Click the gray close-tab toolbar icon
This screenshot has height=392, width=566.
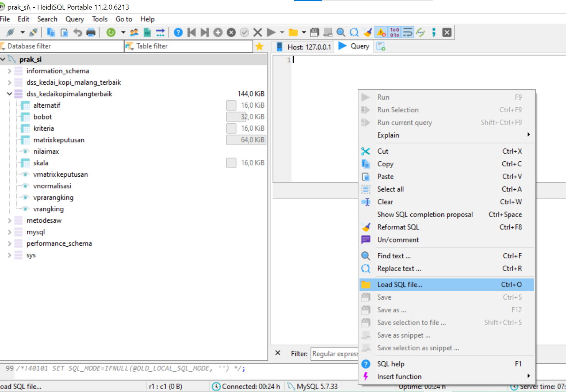tap(447, 33)
